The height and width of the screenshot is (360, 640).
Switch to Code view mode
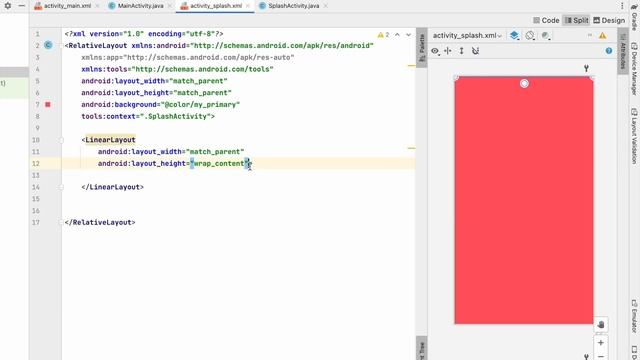[x=546, y=20]
